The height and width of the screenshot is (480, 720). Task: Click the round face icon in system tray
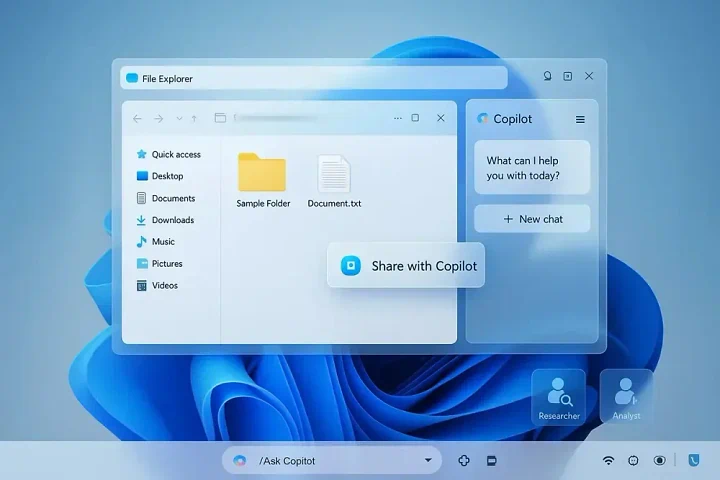click(633, 460)
